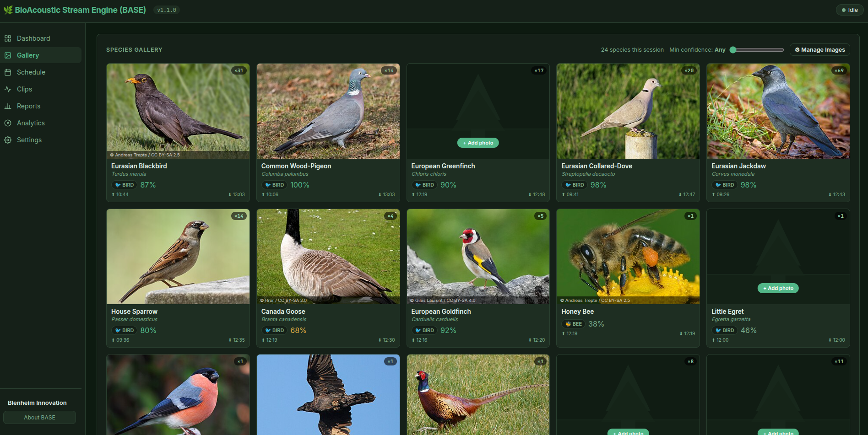Click the BIRD badge on Common Wood-Pigeon card
The height and width of the screenshot is (435, 868).
[x=274, y=185]
